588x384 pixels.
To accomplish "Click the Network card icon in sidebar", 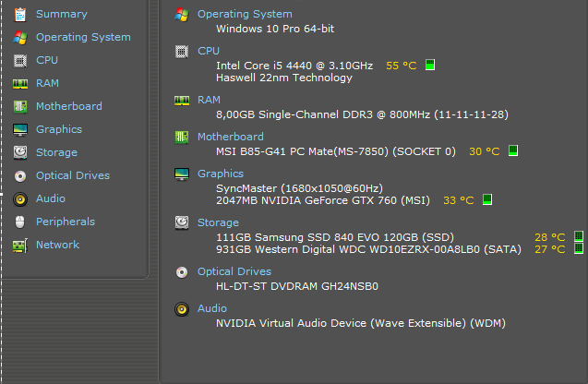I will [19, 246].
